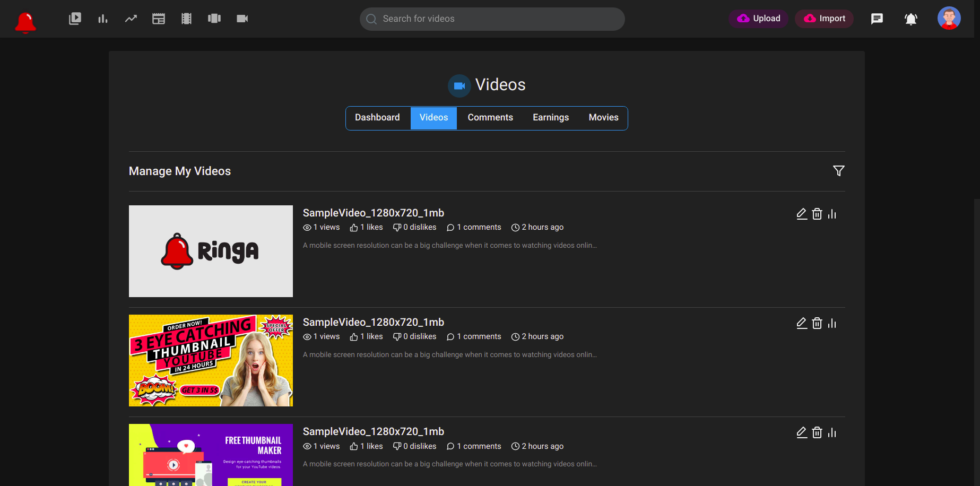Edit the Eye Catching Thumbnail video

pos(802,323)
